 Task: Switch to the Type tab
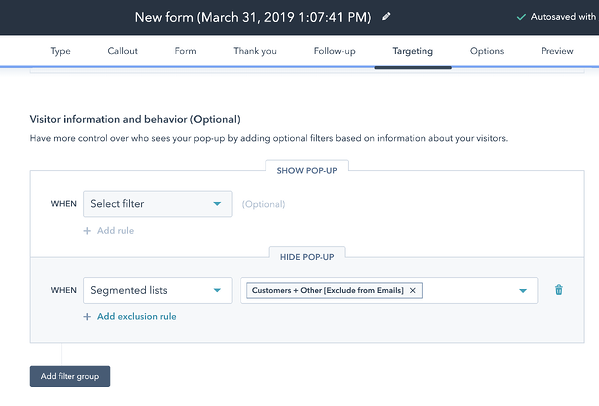click(60, 51)
